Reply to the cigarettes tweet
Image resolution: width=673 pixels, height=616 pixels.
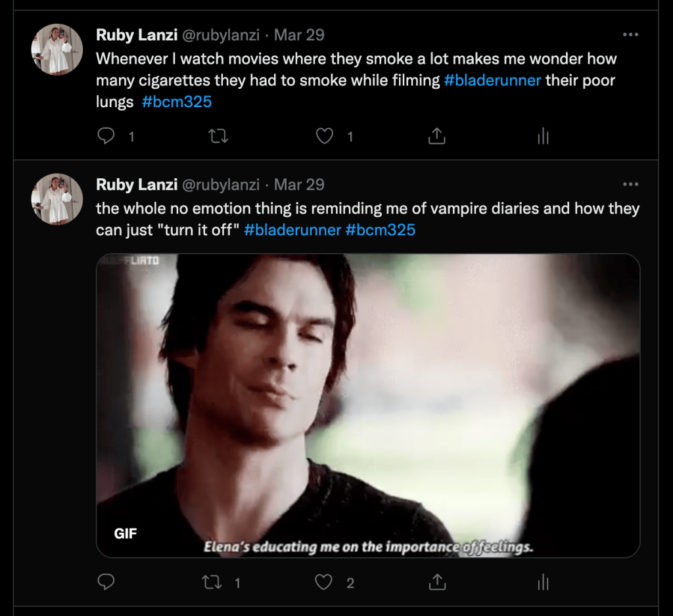[x=106, y=136]
